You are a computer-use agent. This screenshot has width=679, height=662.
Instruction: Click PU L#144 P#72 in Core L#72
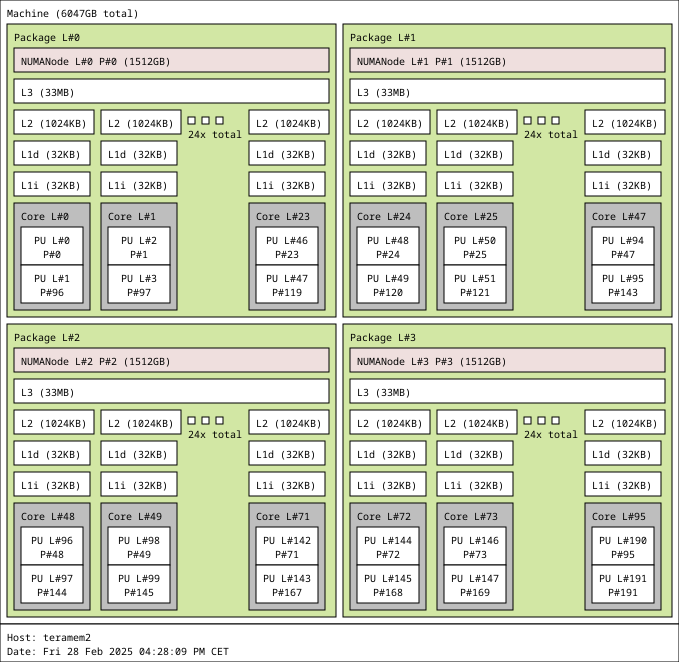pos(388,547)
